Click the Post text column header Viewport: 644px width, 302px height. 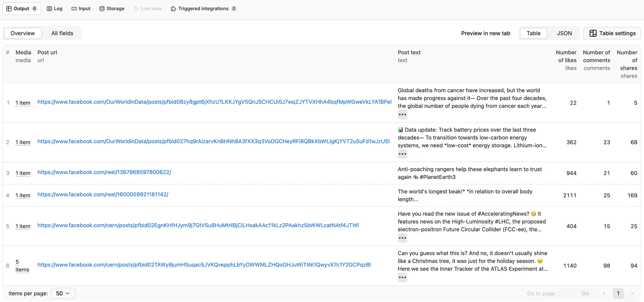click(x=409, y=52)
